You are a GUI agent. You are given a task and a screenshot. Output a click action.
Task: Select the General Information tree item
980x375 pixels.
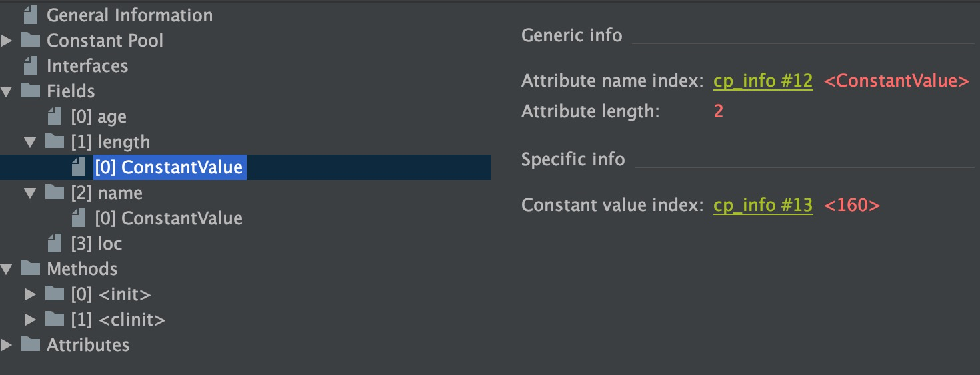click(x=129, y=15)
